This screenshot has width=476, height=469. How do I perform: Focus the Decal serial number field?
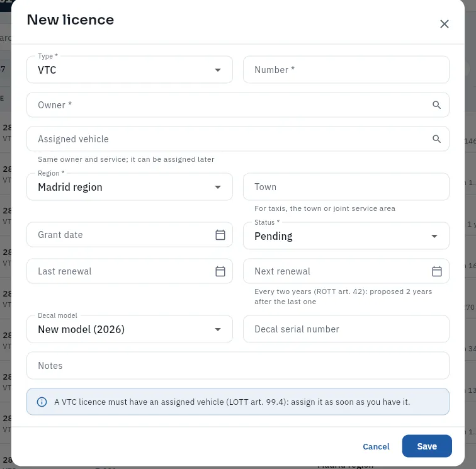346,329
